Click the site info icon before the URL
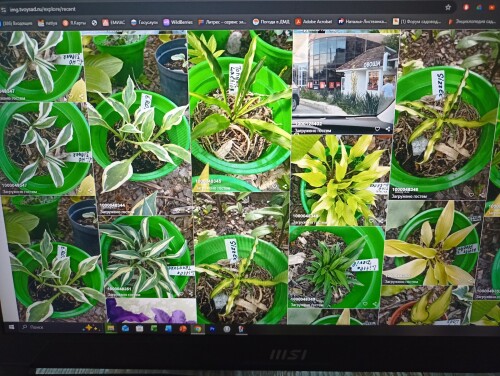 point(4,10)
